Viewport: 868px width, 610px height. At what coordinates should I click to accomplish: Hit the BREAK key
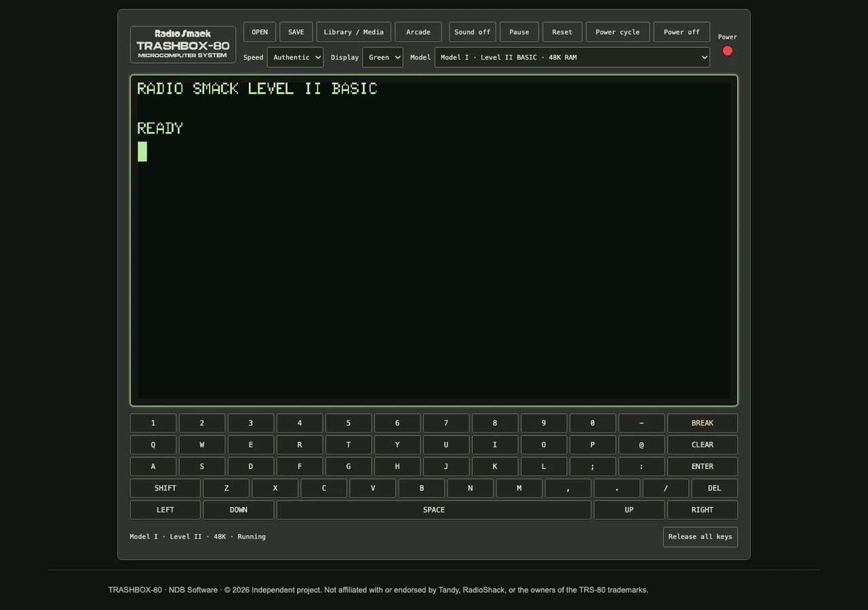(x=703, y=423)
